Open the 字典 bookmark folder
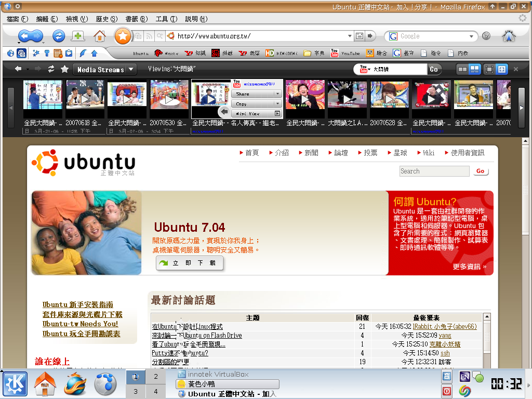 pyautogui.click(x=314, y=54)
